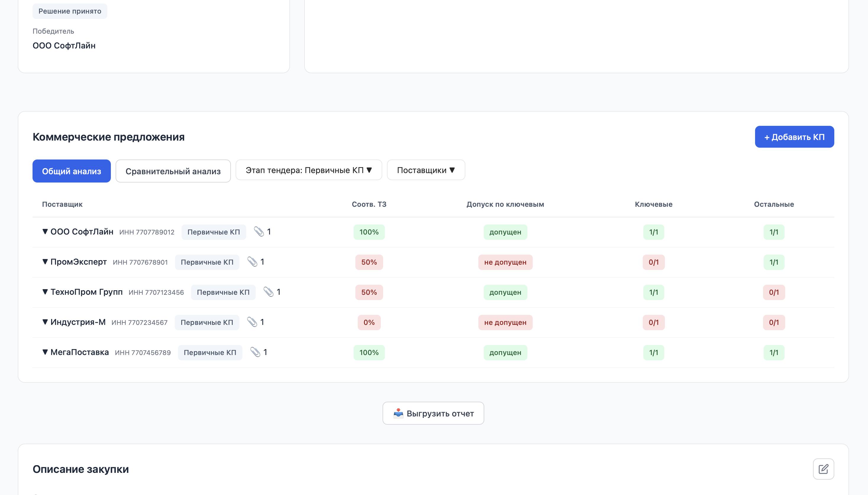This screenshot has width=868, height=495.
Task: Click the Ключевые 1/1 badge for МегаПоставка
Action: [653, 352]
